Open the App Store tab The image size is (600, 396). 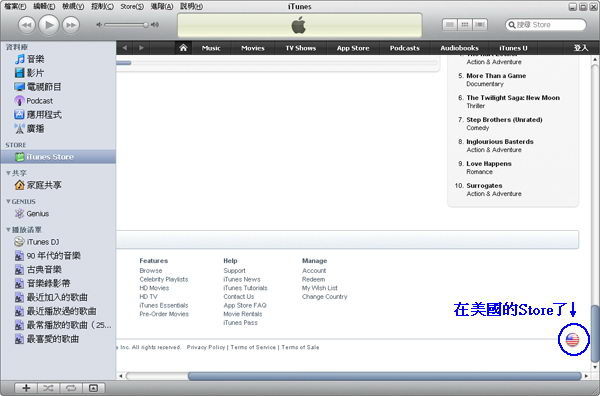click(x=353, y=48)
